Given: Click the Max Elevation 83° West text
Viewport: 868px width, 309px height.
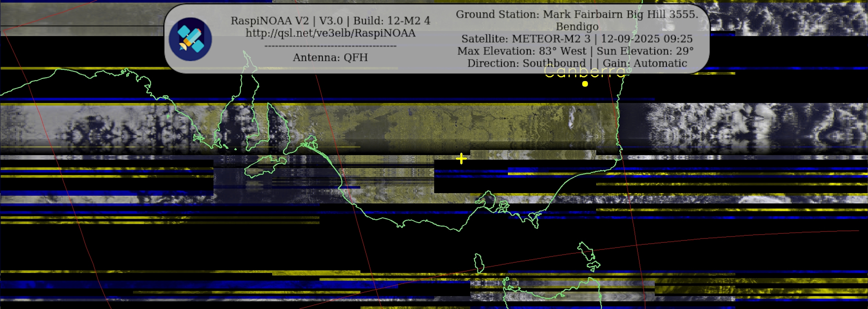Looking at the screenshot, I should pos(522,51).
